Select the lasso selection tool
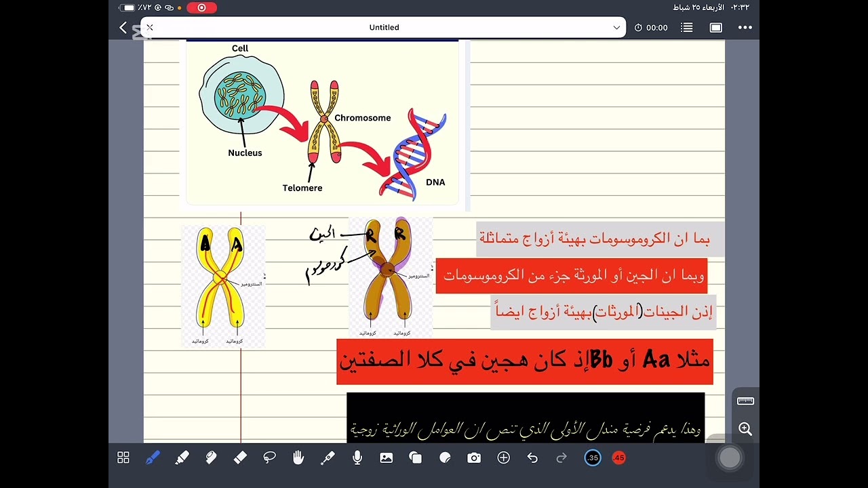 [x=269, y=458]
